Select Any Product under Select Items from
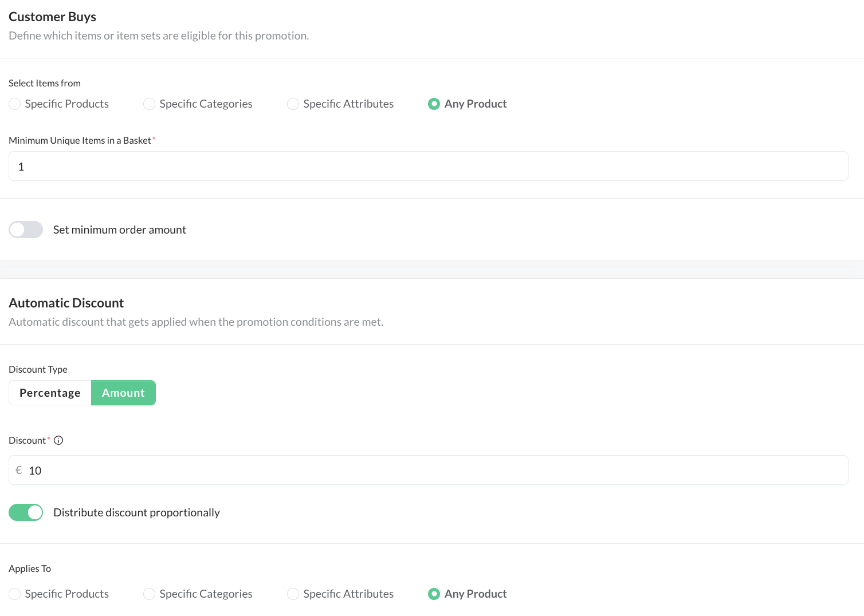The height and width of the screenshot is (616, 864). pos(434,104)
